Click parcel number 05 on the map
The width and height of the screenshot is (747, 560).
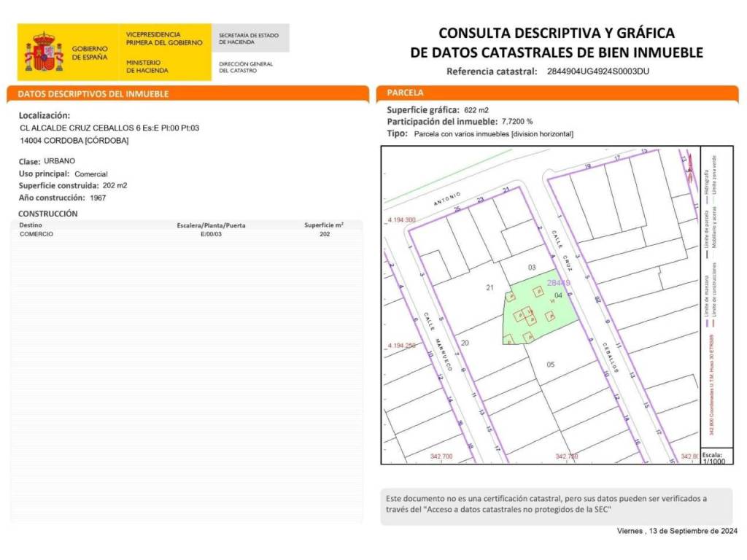click(551, 364)
